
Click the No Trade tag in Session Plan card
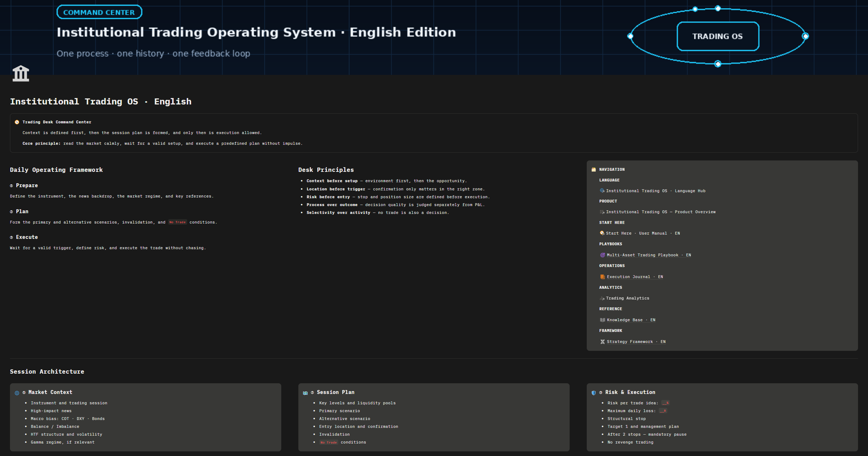[328, 442]
